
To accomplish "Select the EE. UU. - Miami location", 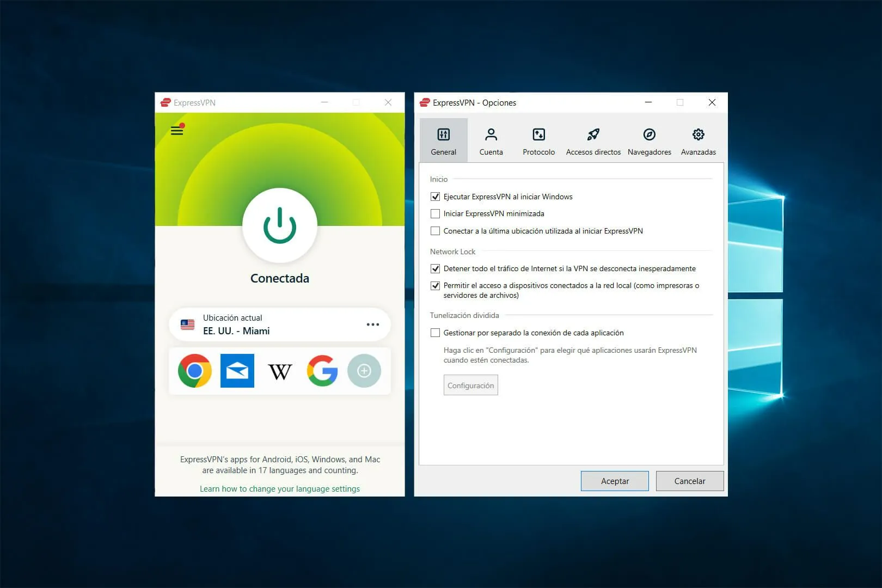I will pos(280,324).
